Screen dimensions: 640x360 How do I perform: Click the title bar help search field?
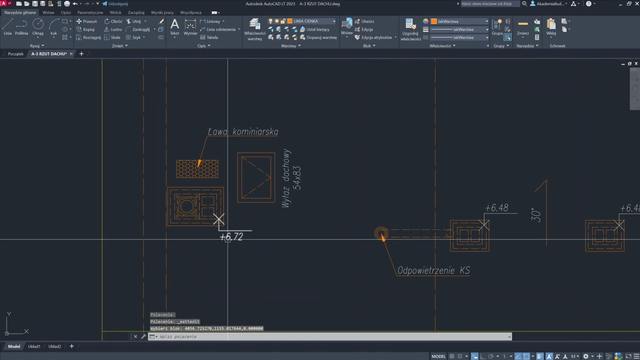pos(490,4)
